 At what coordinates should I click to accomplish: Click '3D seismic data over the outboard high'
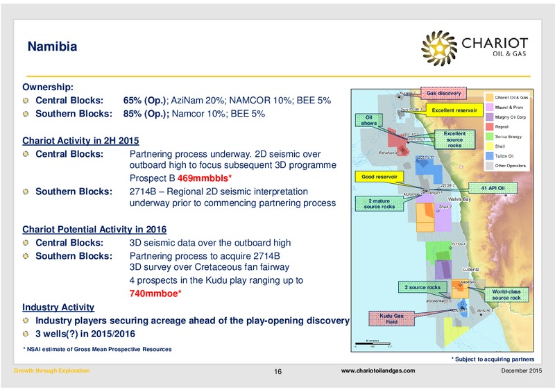coord(210,243)
